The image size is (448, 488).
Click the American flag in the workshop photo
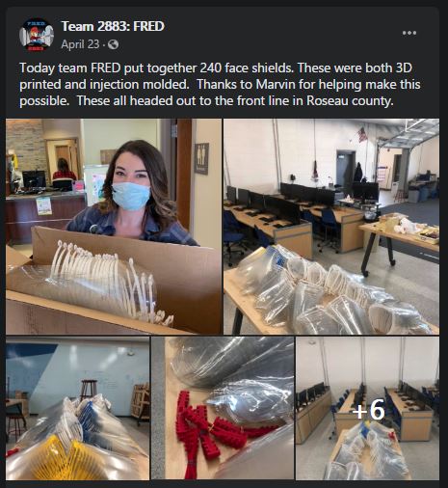[x=362, y=134]
